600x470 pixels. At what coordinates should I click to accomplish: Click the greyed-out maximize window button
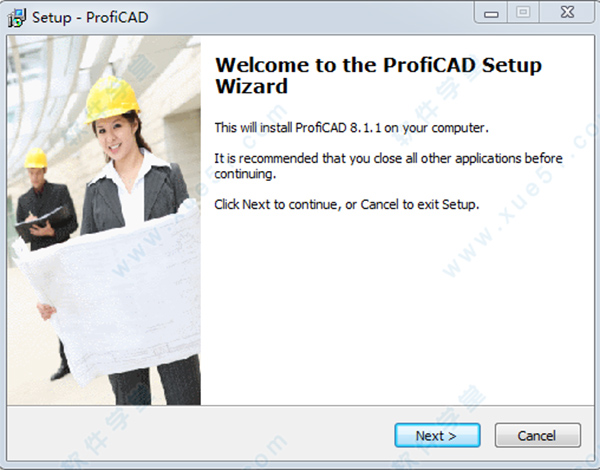(523, 13)
